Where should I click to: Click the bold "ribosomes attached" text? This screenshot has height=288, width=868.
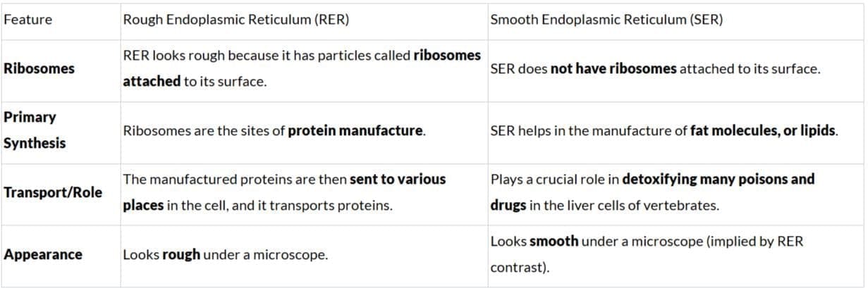pos(447,55)
